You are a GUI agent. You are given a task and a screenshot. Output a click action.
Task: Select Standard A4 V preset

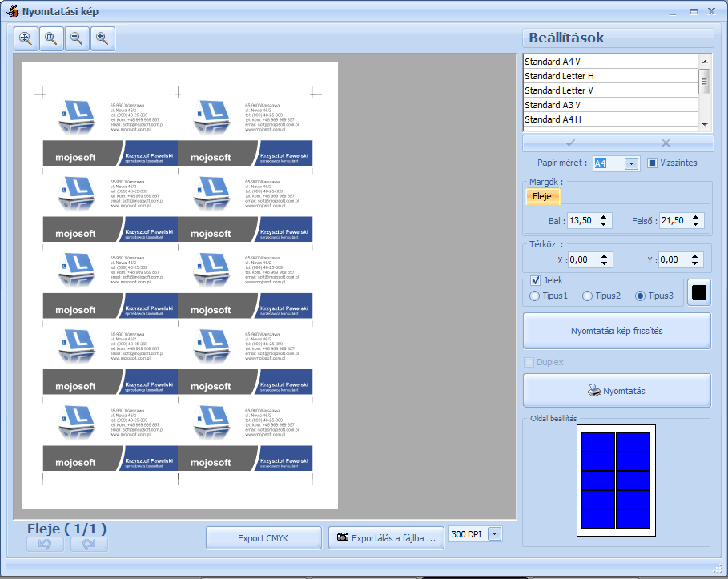point(610,62)
